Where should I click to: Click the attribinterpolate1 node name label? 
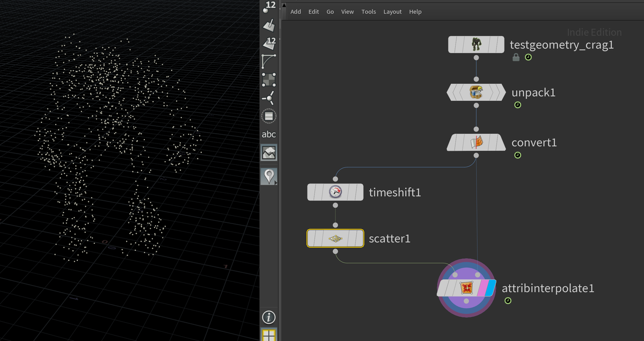click(548, 288)
